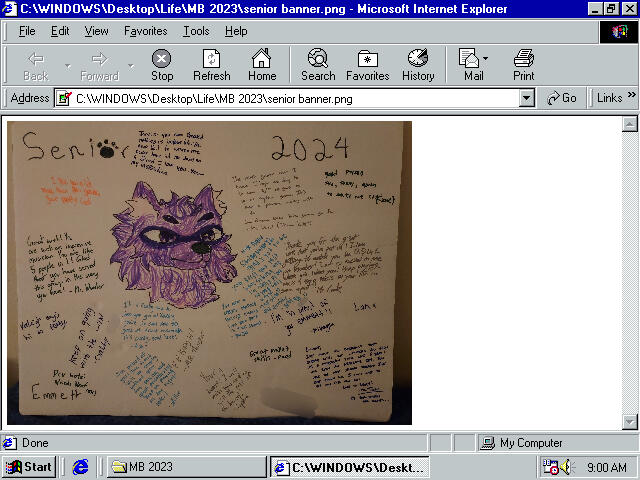The height and width of the screenshot is (480, 640).
Task: Open the File menu
Action: pyautogui.click(x=27, y=31)
